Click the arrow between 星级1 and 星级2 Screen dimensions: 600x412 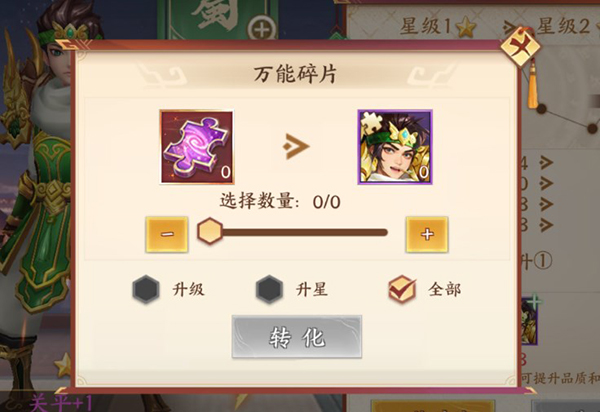pos(510,27)
